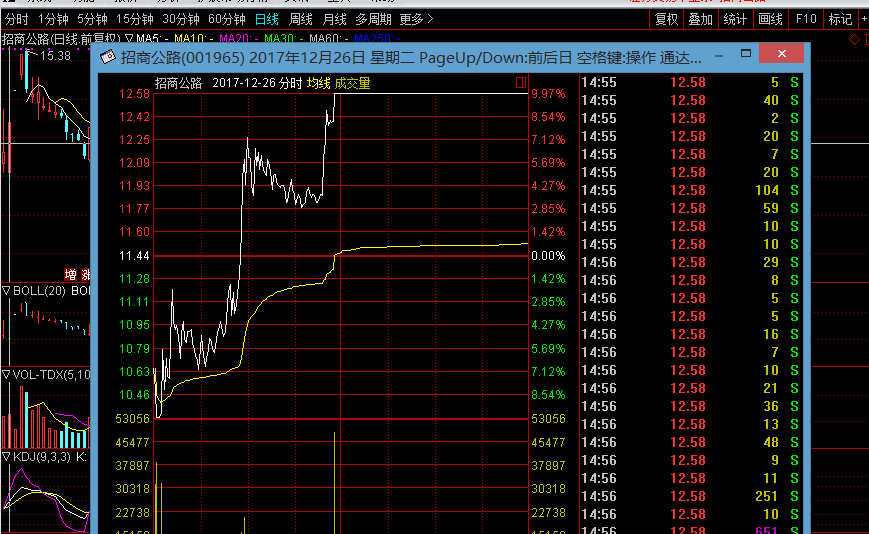Screen dimensions: 869x534
Task: Select the 14:56 tick row with volume 11
Action: coord(690,478)
